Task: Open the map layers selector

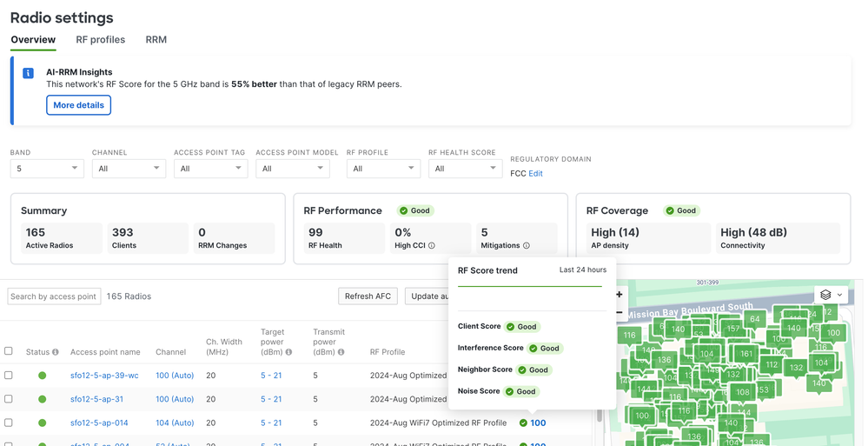Action: click(831, 296)
